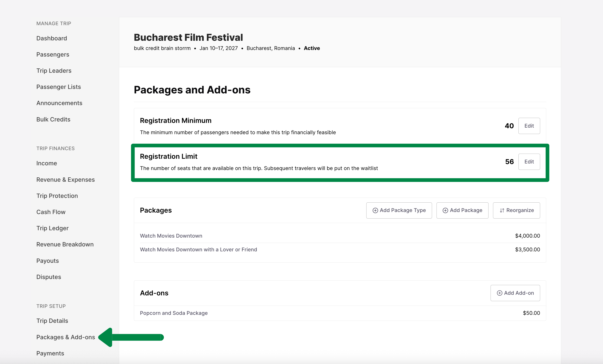Screen dimensions: 603x364
Task: Open the Announcements section
Action: click(x=59, y=103)
